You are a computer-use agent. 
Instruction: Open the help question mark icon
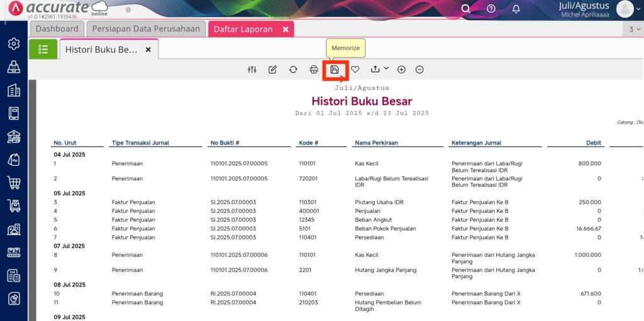tap(491, 9)
